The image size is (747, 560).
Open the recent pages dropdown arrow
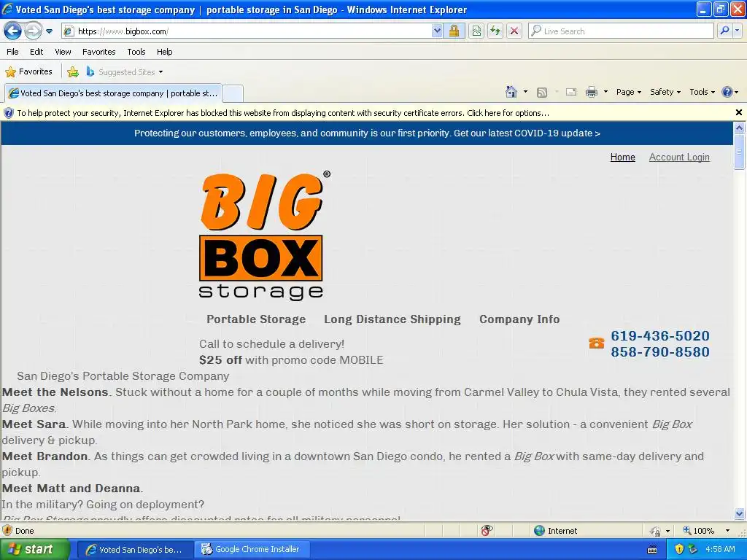click(x=49, y=31)
